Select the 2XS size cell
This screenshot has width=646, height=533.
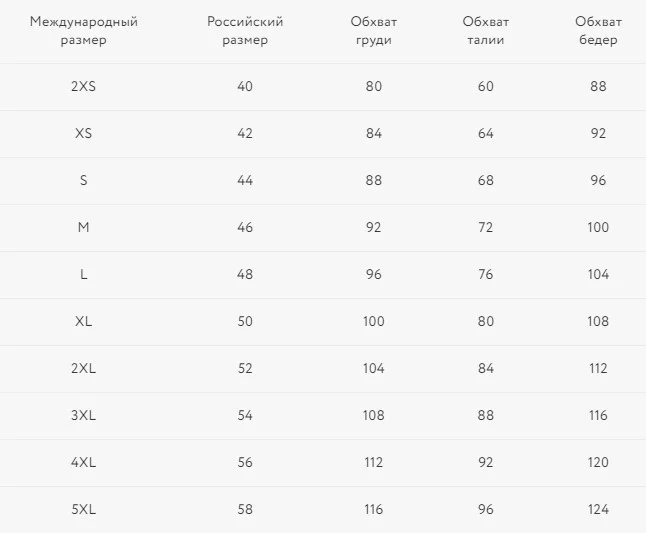84,86
